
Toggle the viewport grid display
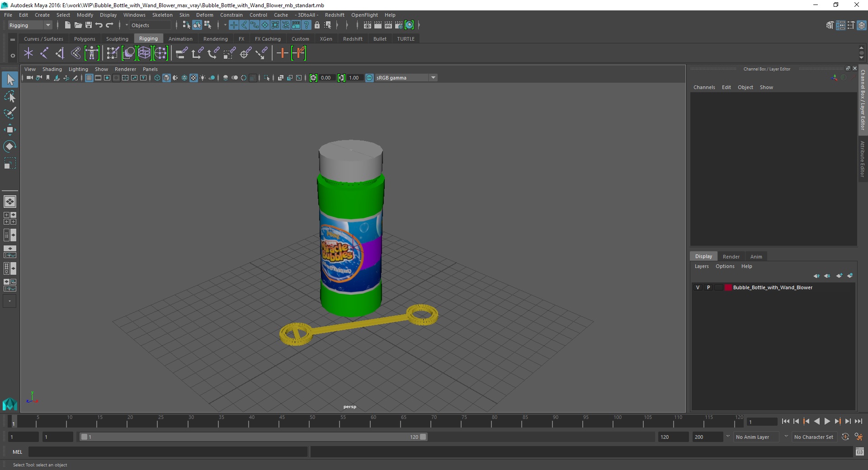89,78
